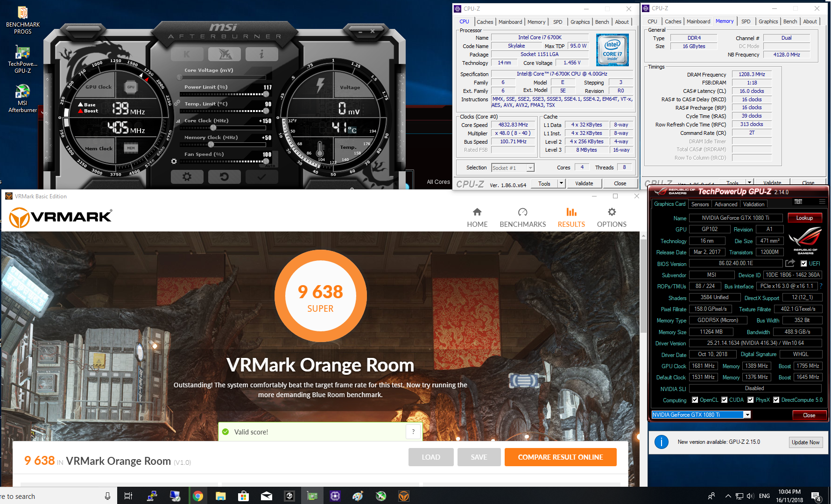This screenshot has height=504, width=831.
Task: Open File Explorer from the taskbar
Action: pyautogui.click(x=221, y=496)
